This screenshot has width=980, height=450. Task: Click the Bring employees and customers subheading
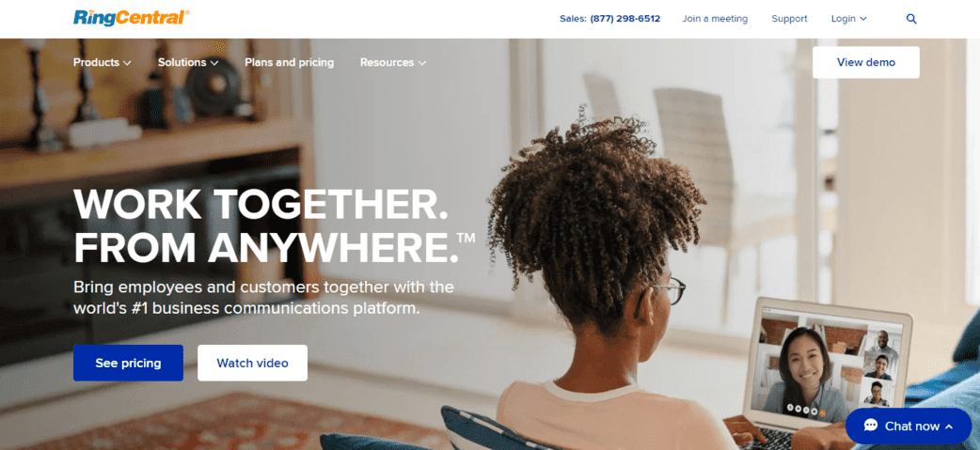[x=263, y=298]
